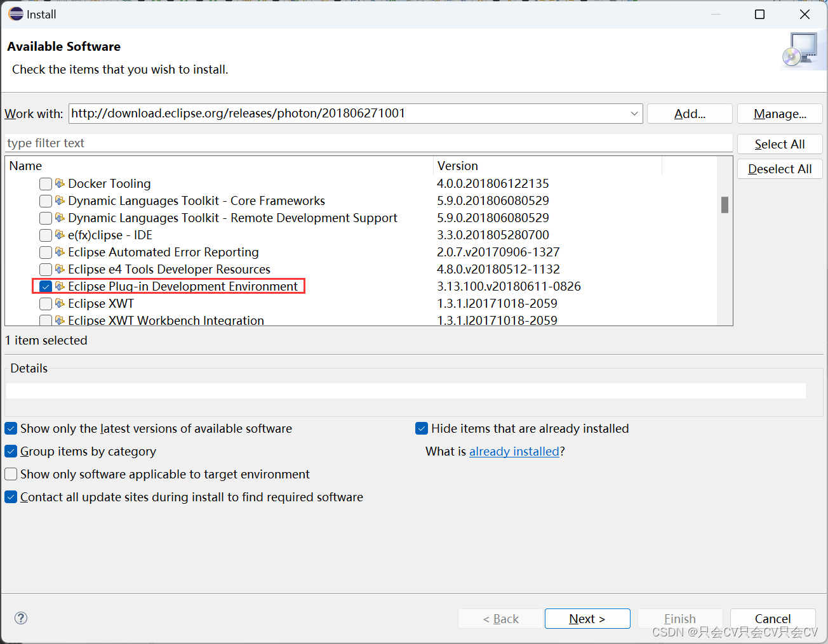Check the Docker Tooling checkbox
Viewport: 828px width, 644px height.
(45, 183)
